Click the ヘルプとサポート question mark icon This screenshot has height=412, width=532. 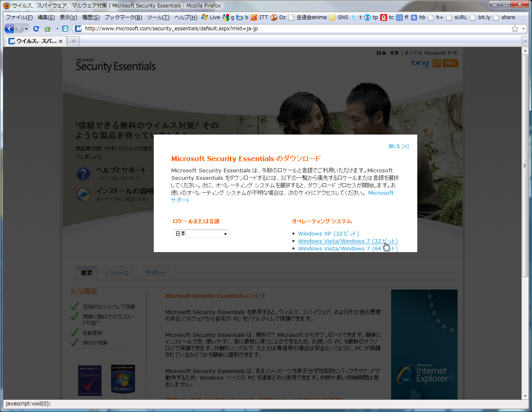(83, 173)
